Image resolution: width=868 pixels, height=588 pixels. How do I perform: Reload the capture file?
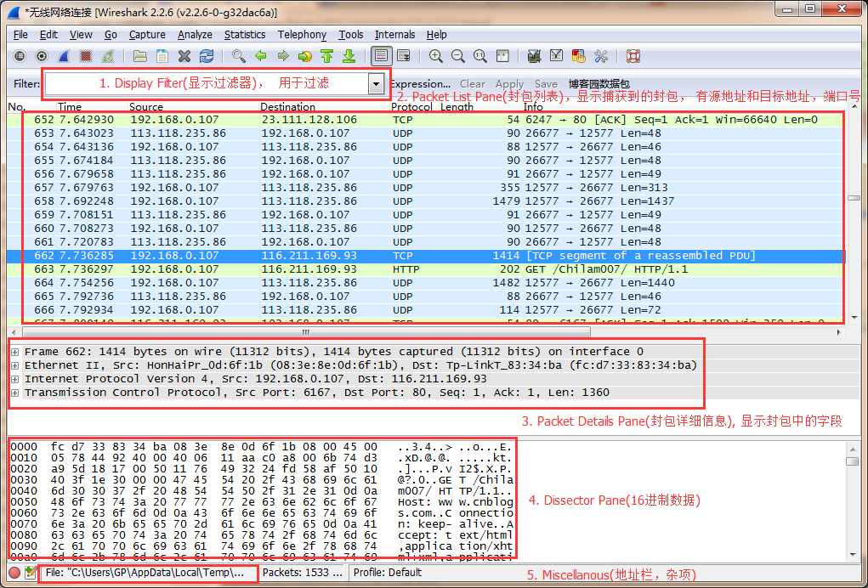(x=206, y=56)
